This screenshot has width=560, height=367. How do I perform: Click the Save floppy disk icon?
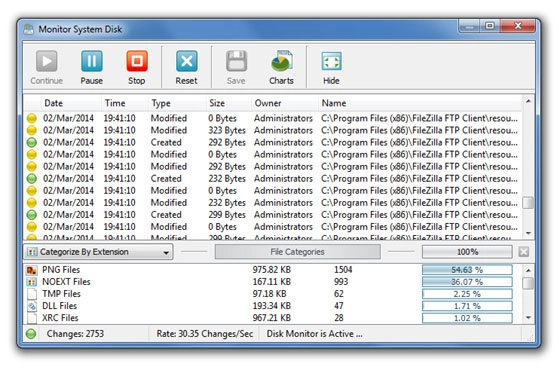236,61
